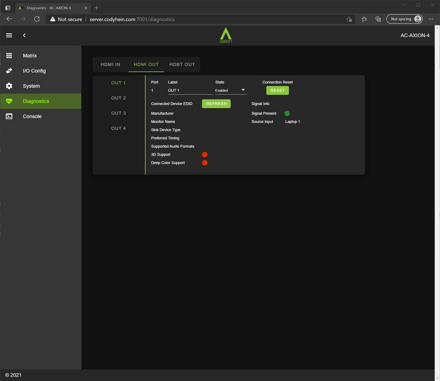Image resolution: width=440 pixels, height=381 pixels.
Task: Select OUT 2 port tab
Action: [118, 98]
